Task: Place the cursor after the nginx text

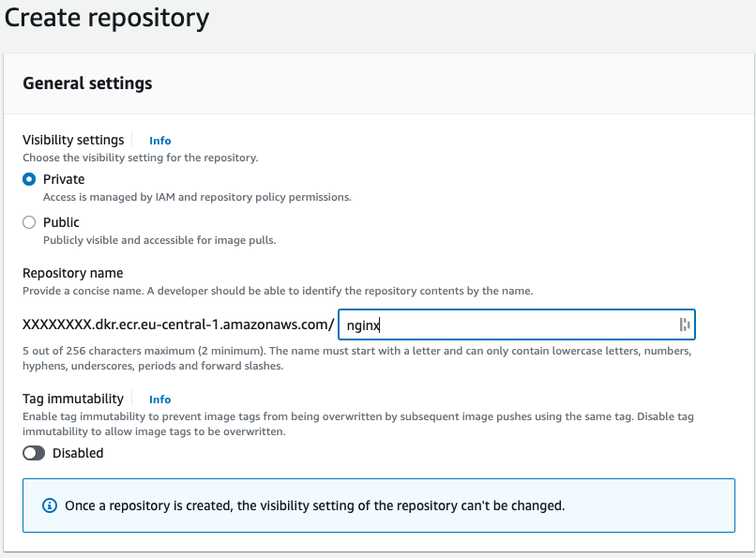Action: 381,324
